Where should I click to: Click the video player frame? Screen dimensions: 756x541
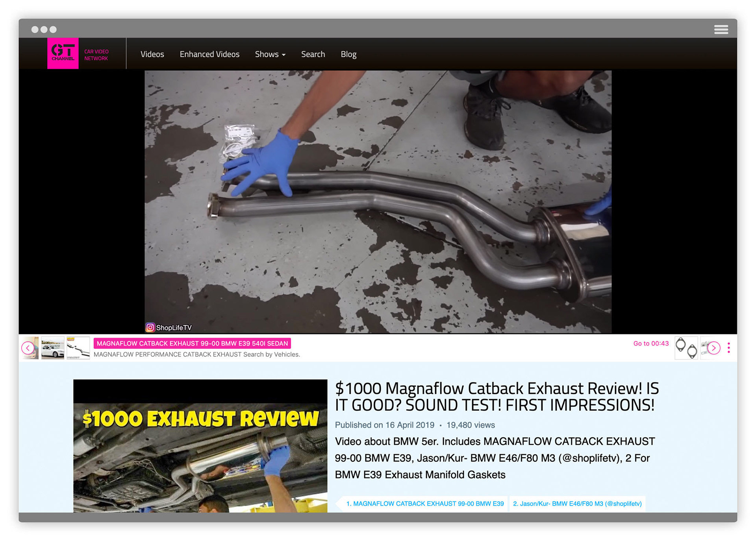[378, 202]
